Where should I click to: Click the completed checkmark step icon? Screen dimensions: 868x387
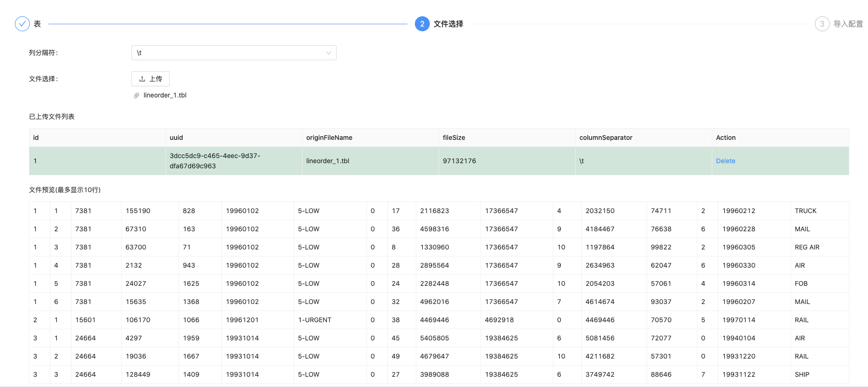[22, 24]
